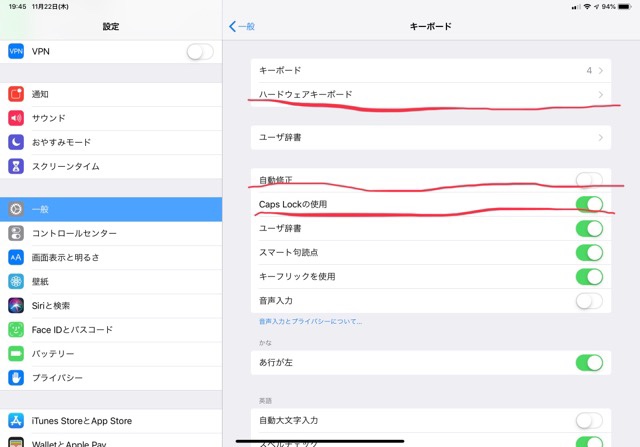Open the ユーザ辞書 chevron row
This screenshot has height=447, width=640.
pyautogui.click(x=431, y=138)
